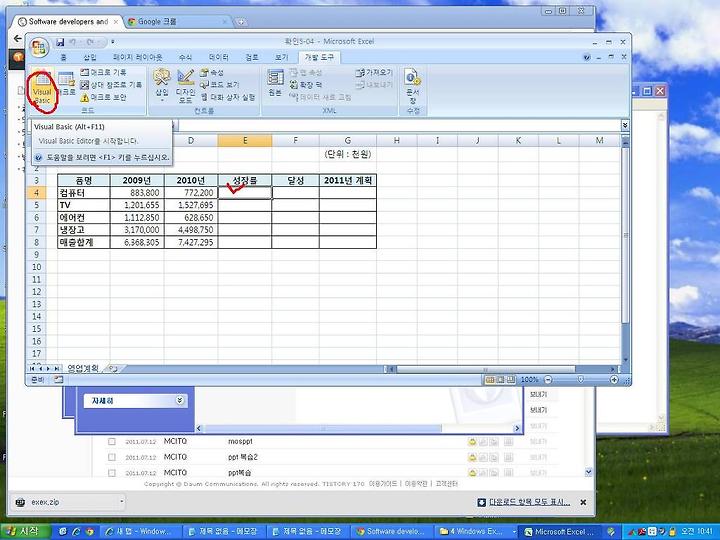Toggle relative reference recording (상대 참조로 기록)
Viewport: 720px width, 540px height.
pos(111,84)
